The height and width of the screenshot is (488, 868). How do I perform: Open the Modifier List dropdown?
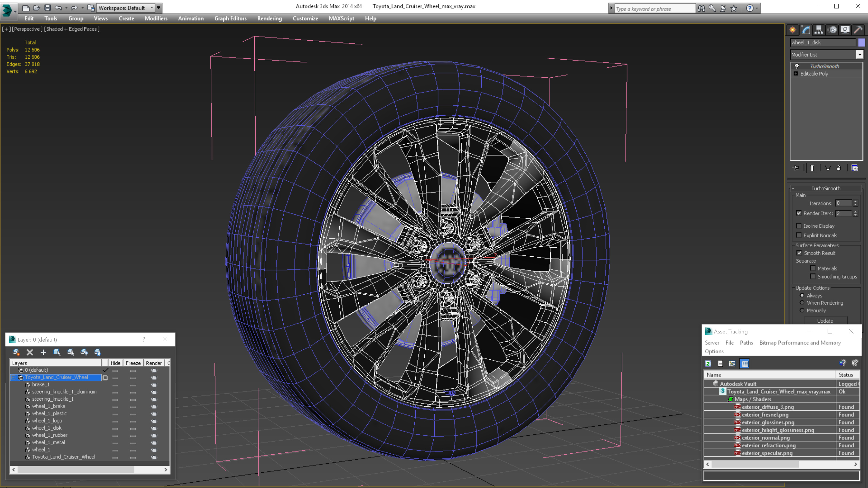(860, 55)
